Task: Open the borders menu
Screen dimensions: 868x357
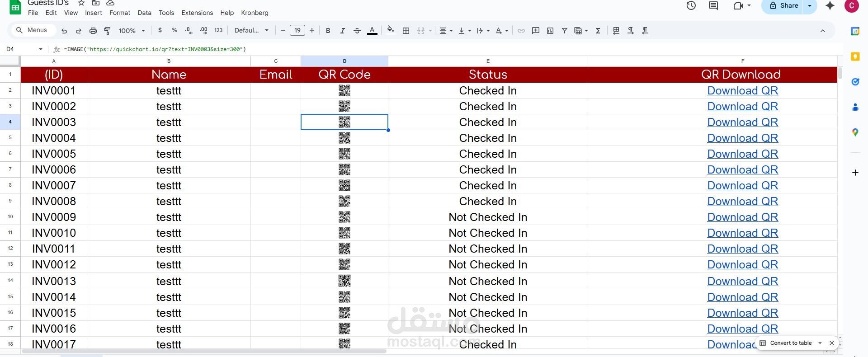Action: point(406,30)
